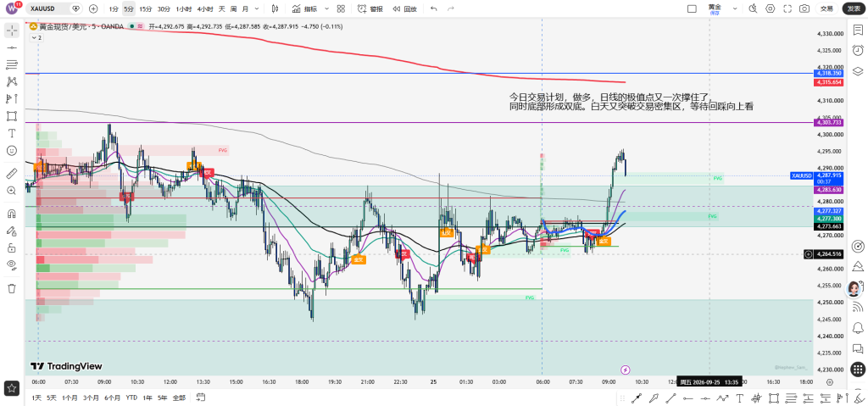Viewport: 868px width, 406px height.
Task: Open the alerts panel clock icon
Action: pos(858,50)
